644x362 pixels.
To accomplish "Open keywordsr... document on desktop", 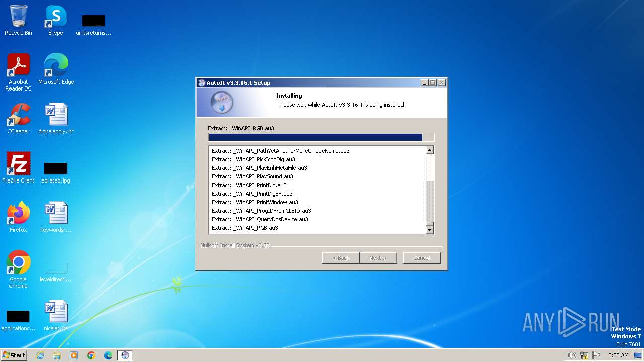I will [56, 217].
